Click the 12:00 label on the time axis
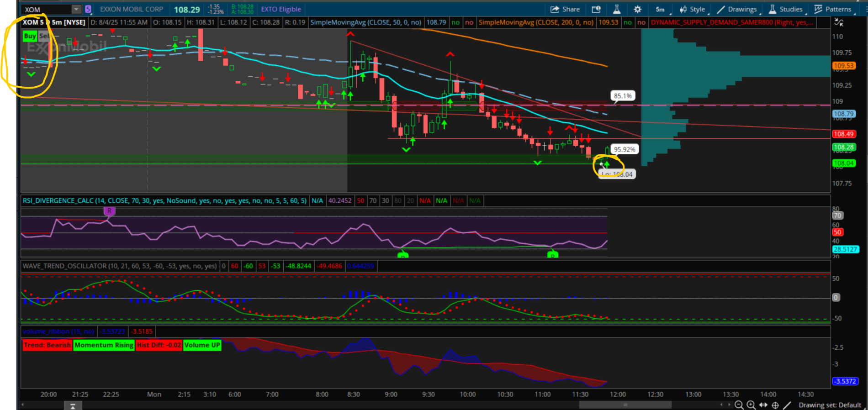 [x=618, y=394]
